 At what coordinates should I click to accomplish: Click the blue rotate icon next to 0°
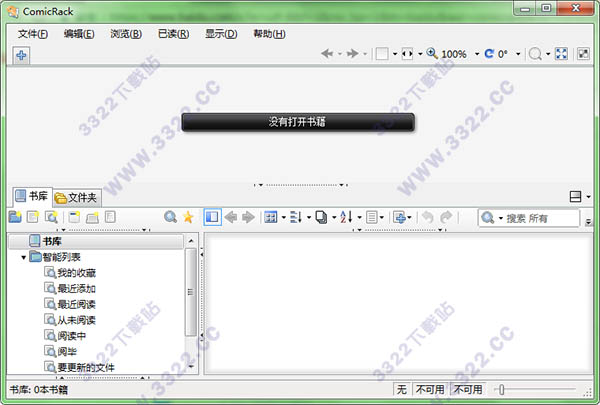coord(489,54)
